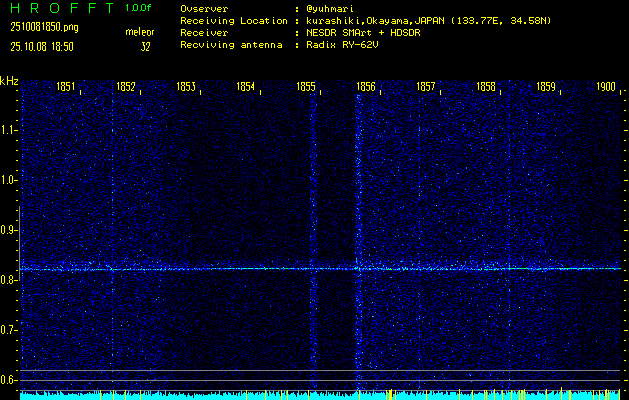Click the 1855 time marker
This screenshot has width=629, height=400.
coord(306,87)
